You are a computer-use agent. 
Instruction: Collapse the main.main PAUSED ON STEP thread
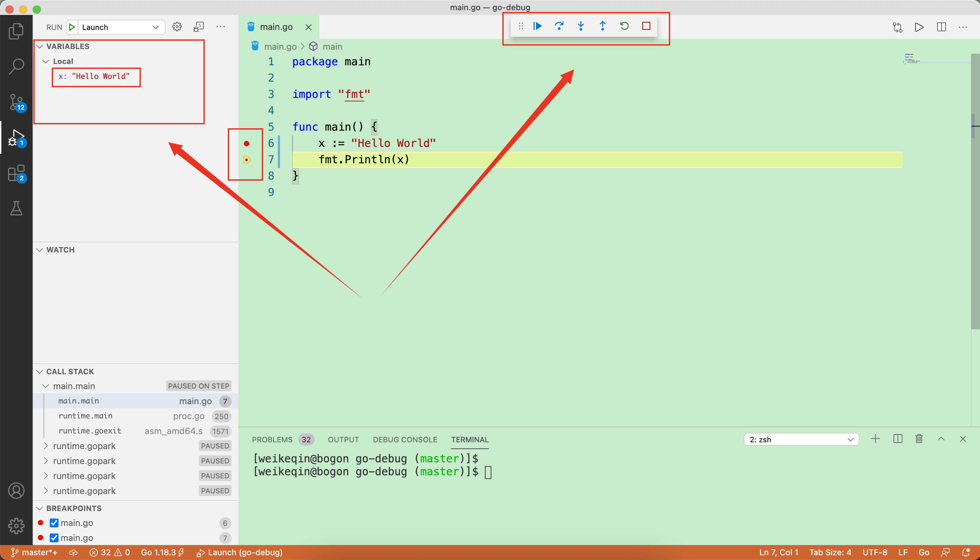click(x=46, y=386)
